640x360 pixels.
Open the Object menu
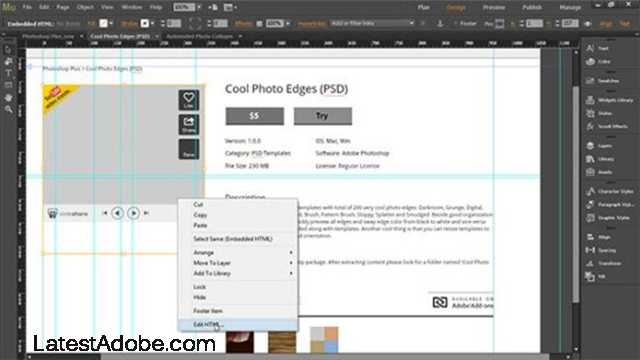click(x=85, y=7)
